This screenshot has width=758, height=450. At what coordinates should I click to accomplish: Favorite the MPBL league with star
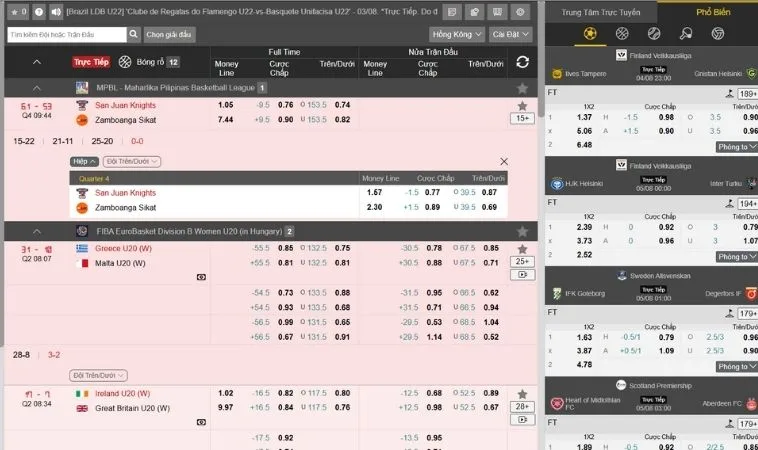pos(522,88)
